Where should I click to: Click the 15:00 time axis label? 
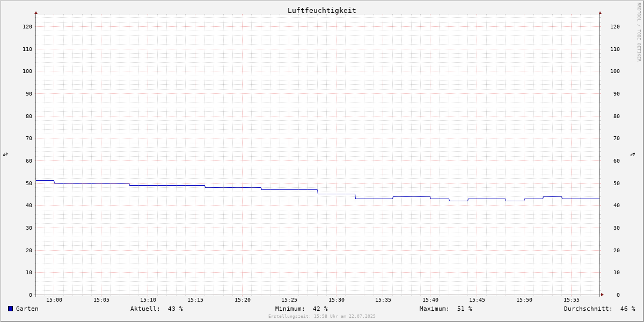tap(54, 300)
